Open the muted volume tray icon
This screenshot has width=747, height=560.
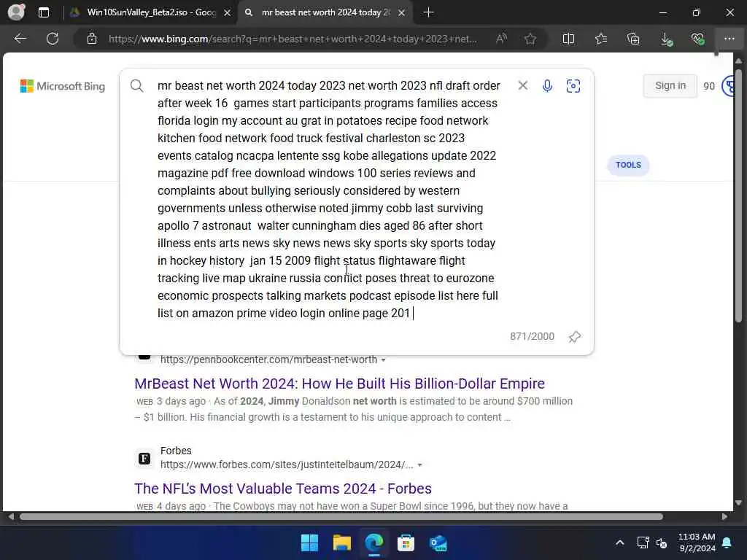click(662, 542)
